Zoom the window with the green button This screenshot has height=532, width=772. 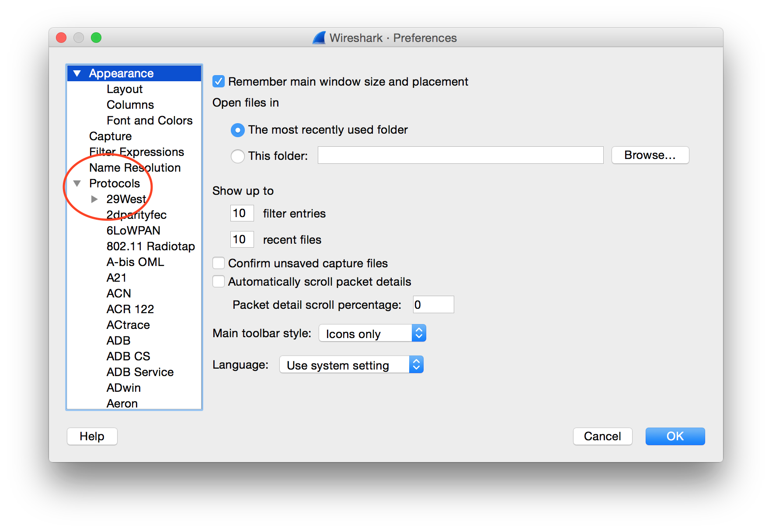96,38
